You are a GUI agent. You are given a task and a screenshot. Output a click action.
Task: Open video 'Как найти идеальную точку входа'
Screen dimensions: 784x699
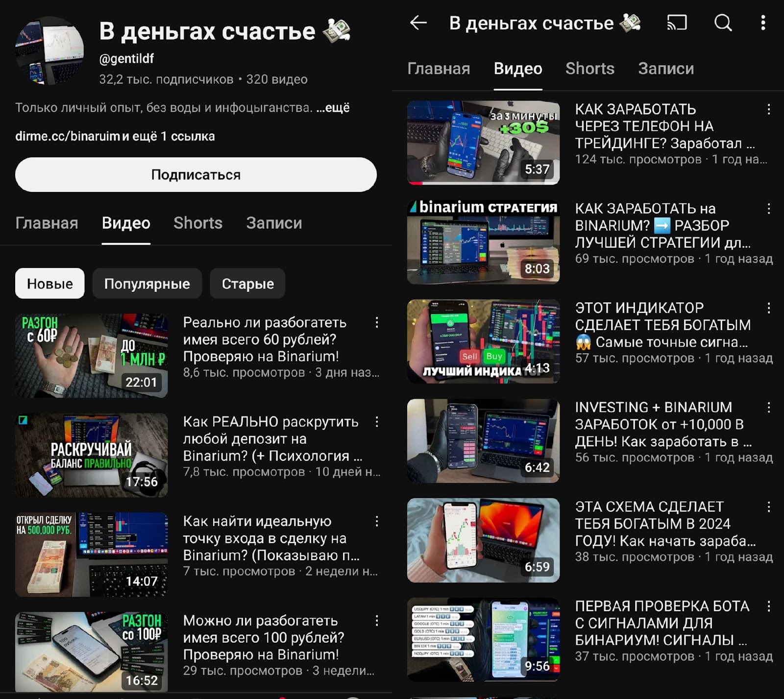point(271,538)
